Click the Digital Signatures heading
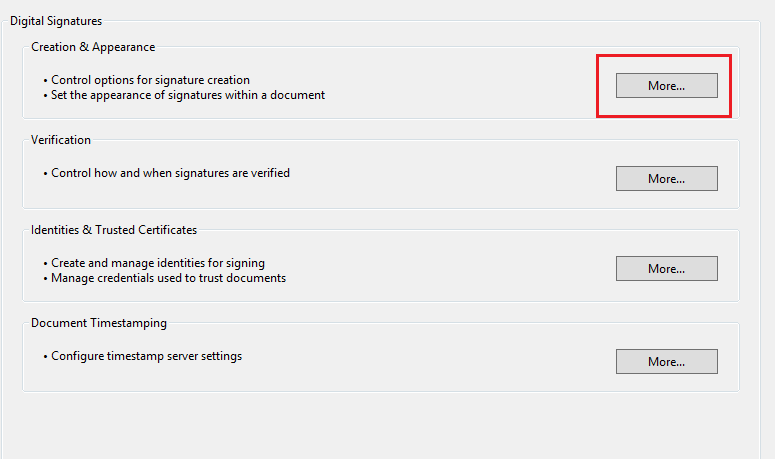Image resolution: width=775 pixels, height=459 pixels. [x=56, y=20]
